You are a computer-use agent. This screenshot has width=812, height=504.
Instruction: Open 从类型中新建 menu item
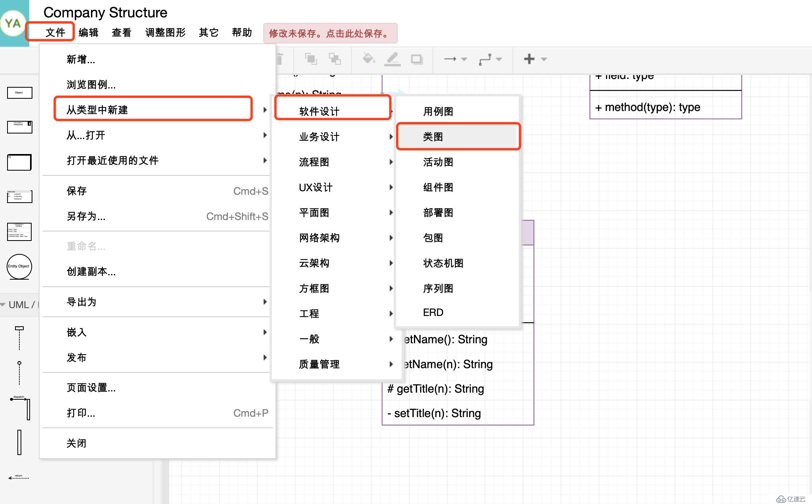pos(154,110)
